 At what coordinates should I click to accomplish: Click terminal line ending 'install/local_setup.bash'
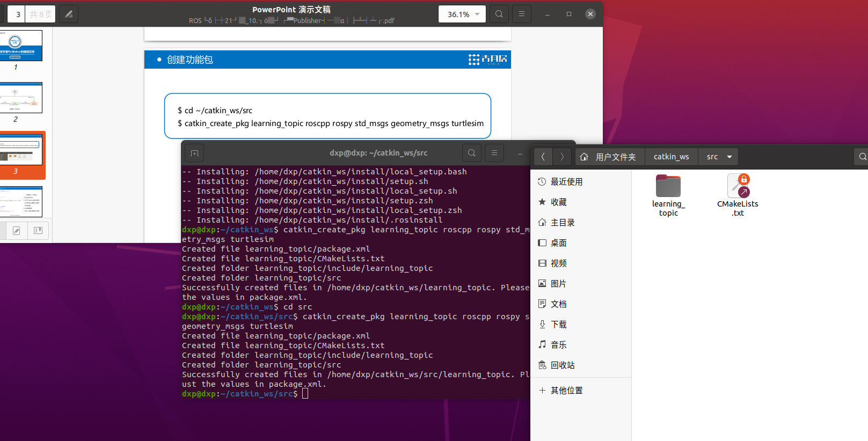coord(324,172)
